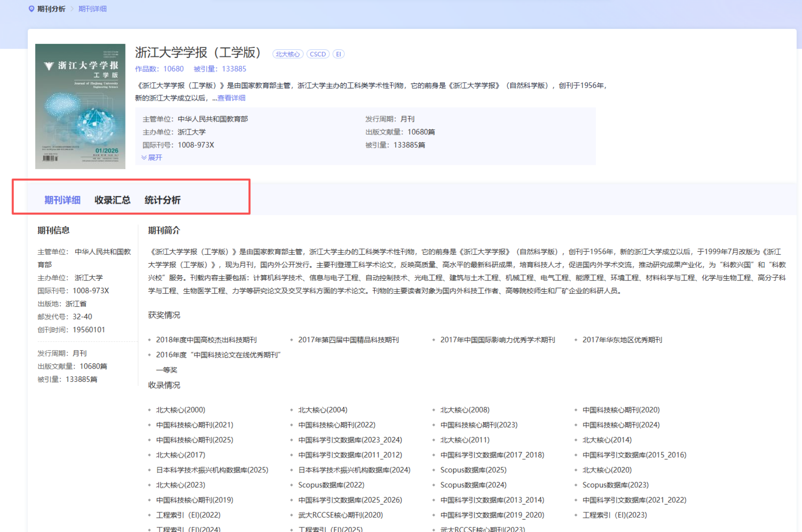Viewport: 802px width, 532px height.
Task: Click index entry 北大核心(2014)
Action: [607, 440]
